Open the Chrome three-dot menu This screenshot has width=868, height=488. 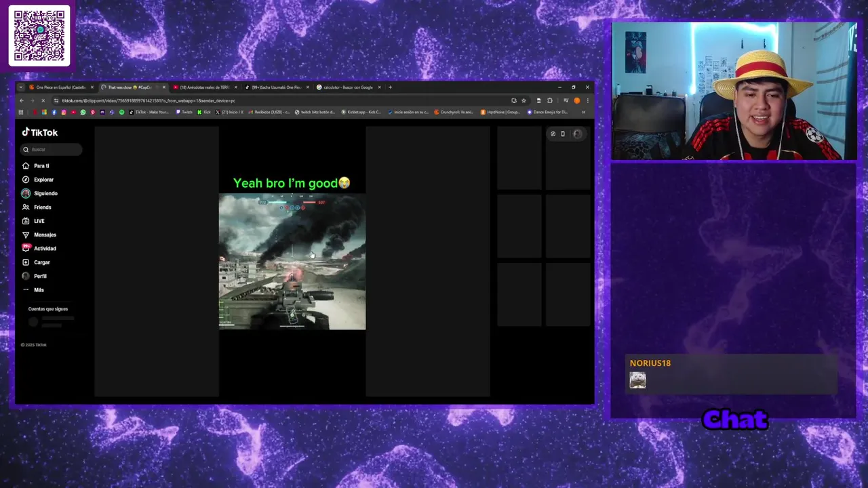[x=587, y=100]
